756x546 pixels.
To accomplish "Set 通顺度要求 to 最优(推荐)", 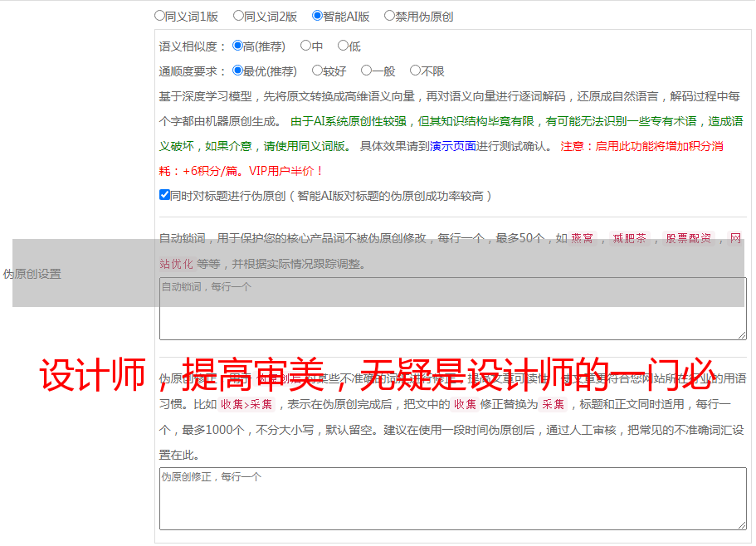I will 238,71.
